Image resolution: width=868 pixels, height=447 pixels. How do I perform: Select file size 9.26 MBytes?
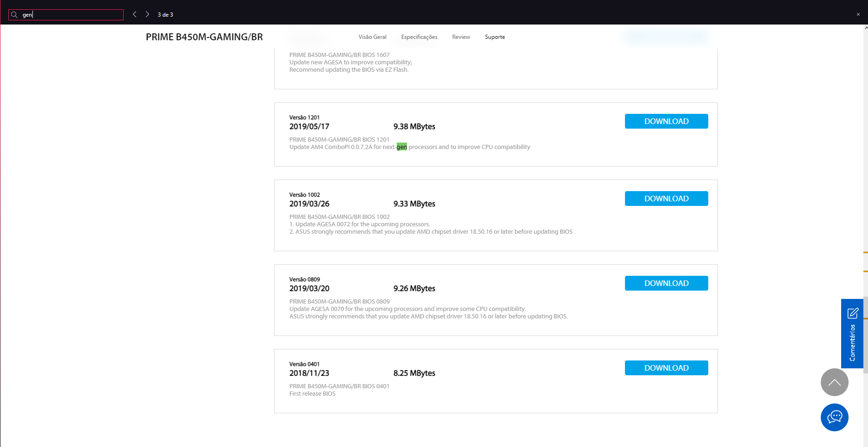click(x=414, y=288)
